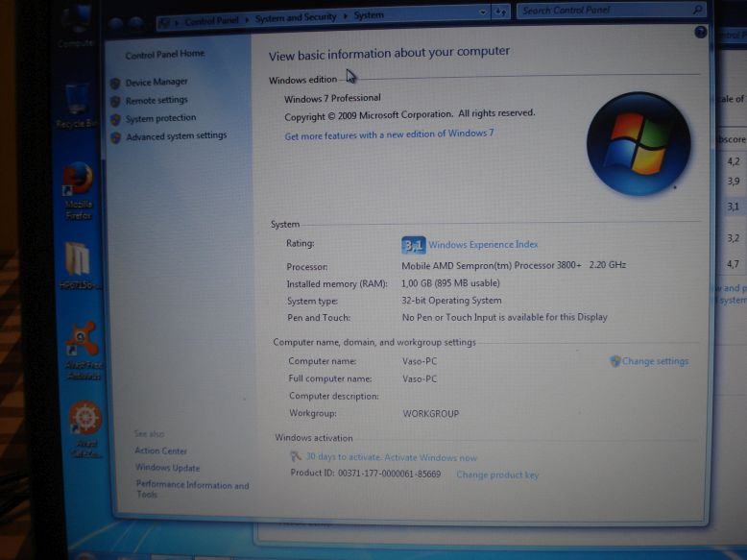Screen dimensions: 747x560
Task: Click the 4,7 subscore in background window
Action: point(734,263)
